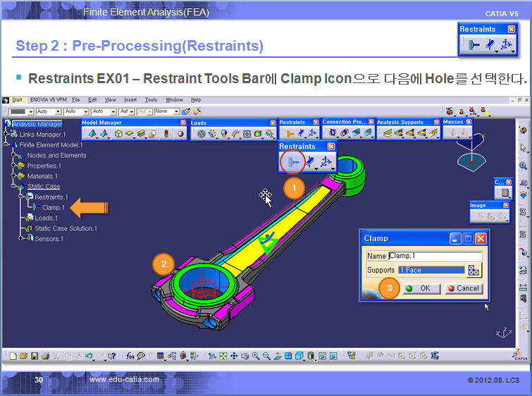Click the supports selection icon beside Supports field

[474, 270]
